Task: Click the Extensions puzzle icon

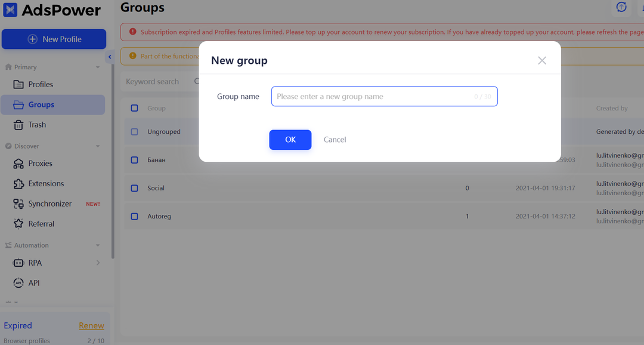Action: (x=18, y=184)
